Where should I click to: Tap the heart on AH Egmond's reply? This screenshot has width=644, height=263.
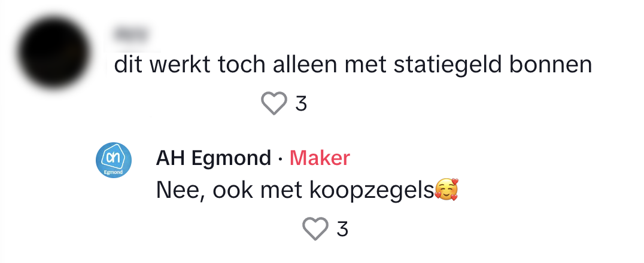pyautogui.click(x=315, y=228)
